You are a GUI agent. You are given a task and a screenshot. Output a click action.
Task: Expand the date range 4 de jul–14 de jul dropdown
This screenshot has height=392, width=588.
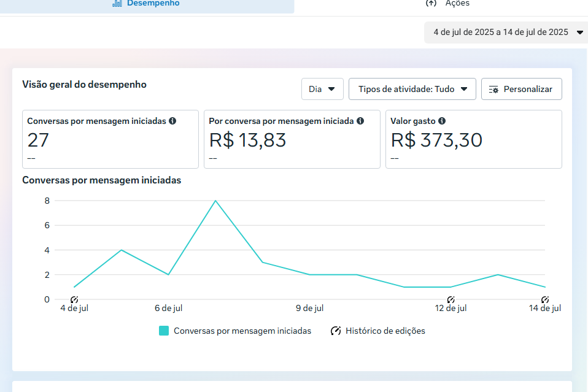tap(506, 33)
